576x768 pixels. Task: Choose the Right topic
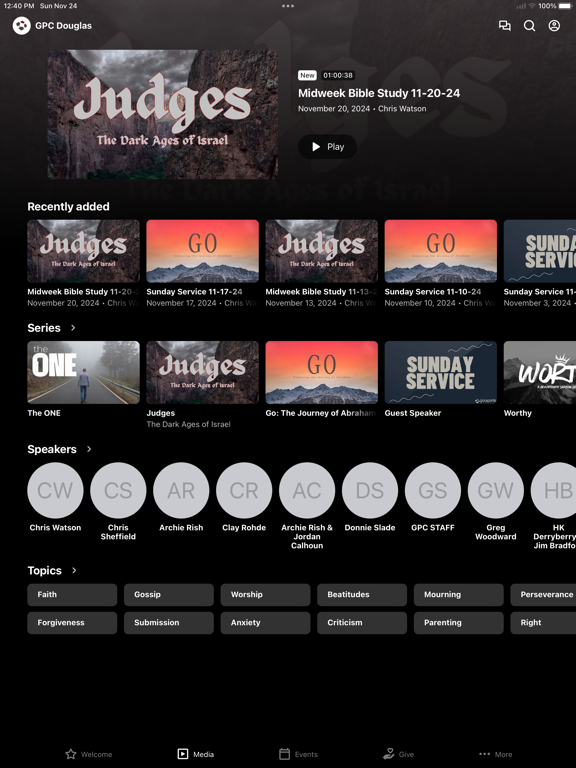click(x=543, y=623)
